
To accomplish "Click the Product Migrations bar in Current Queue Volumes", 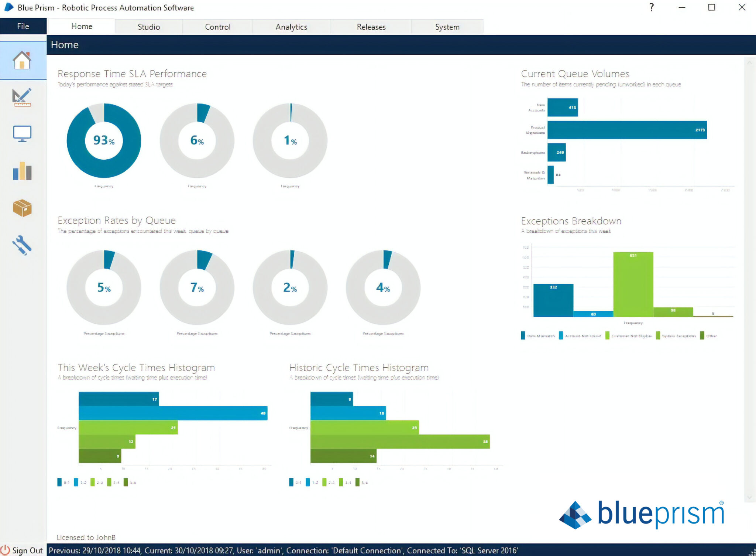I will (628, 130).
